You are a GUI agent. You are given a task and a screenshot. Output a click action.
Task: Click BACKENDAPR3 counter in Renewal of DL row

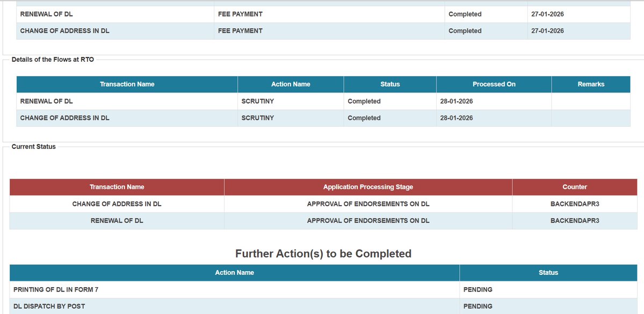coord(575,221)
